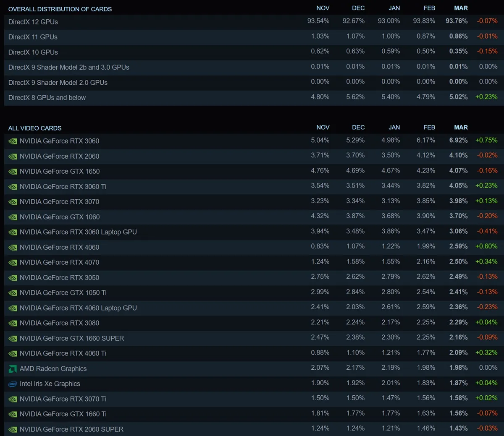Click the NVIDIA icon next to RTX 4070
Screen dimensions: 504x436
[x=13, y=263]
